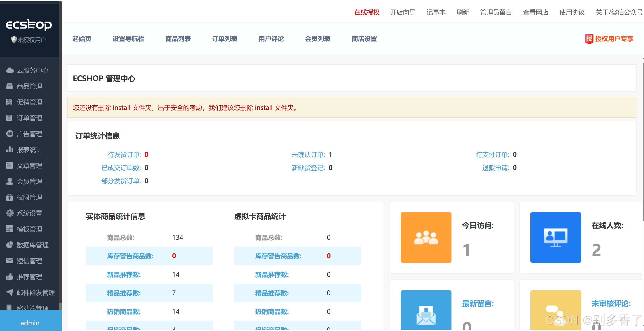Expand the 数据库管理 sidebar section

[33, 245]
